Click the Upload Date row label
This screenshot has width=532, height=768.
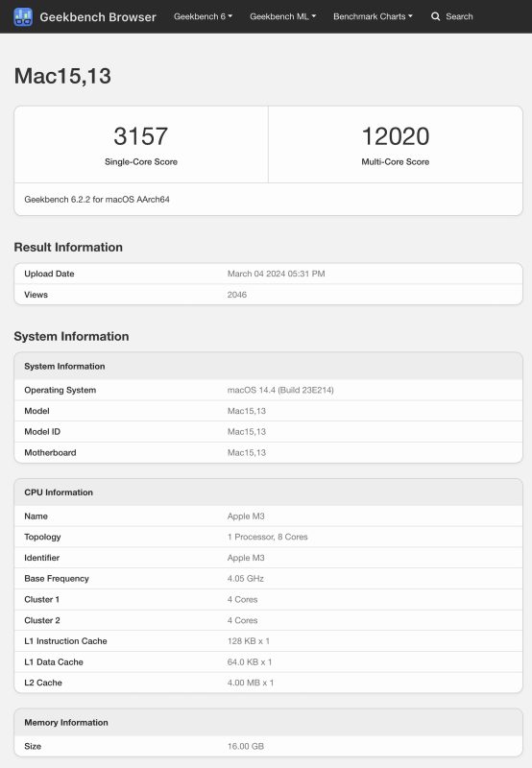click(50, 274)
